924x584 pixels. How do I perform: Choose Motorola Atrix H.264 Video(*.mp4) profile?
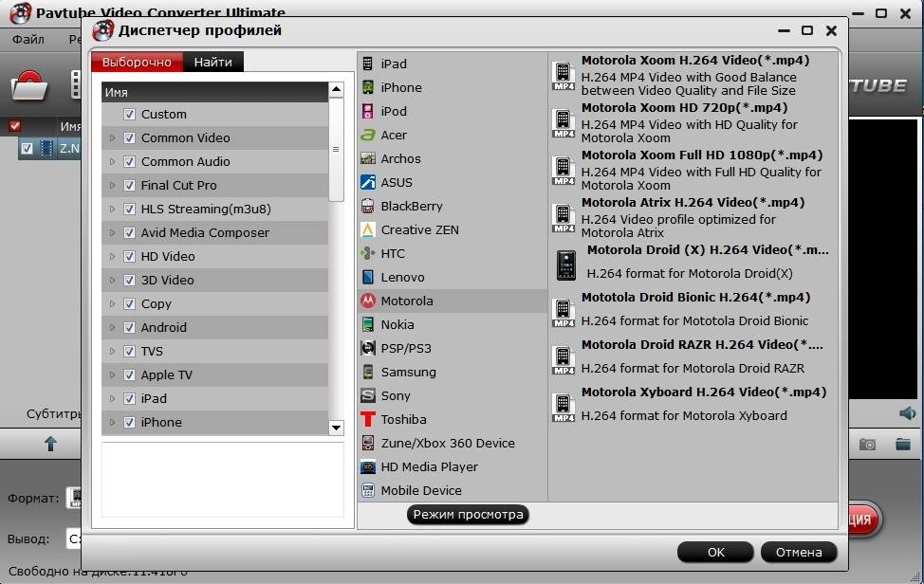pos(693,218)
